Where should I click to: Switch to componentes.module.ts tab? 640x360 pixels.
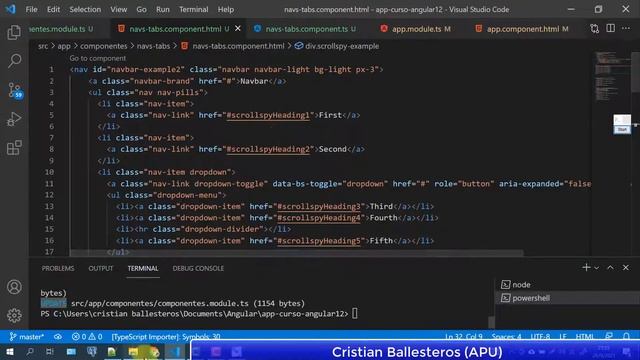(x=61, y=29)
